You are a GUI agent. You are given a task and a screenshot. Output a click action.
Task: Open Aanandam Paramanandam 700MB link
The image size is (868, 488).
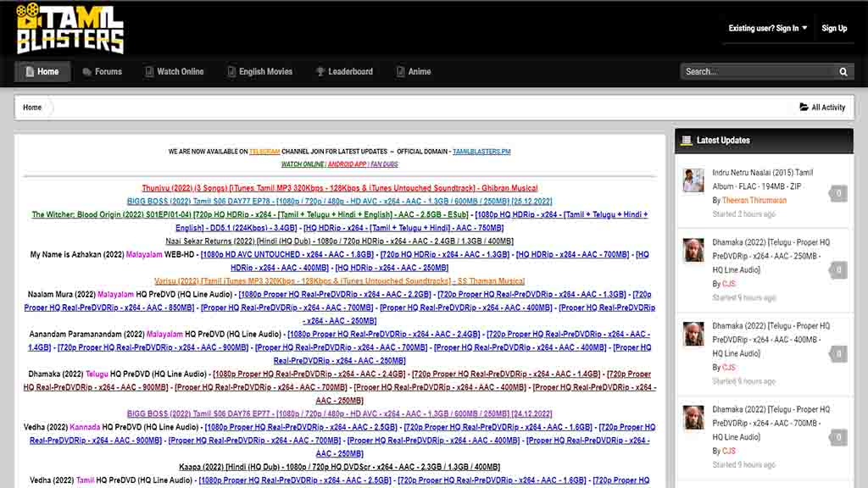(x=341, y=347)
